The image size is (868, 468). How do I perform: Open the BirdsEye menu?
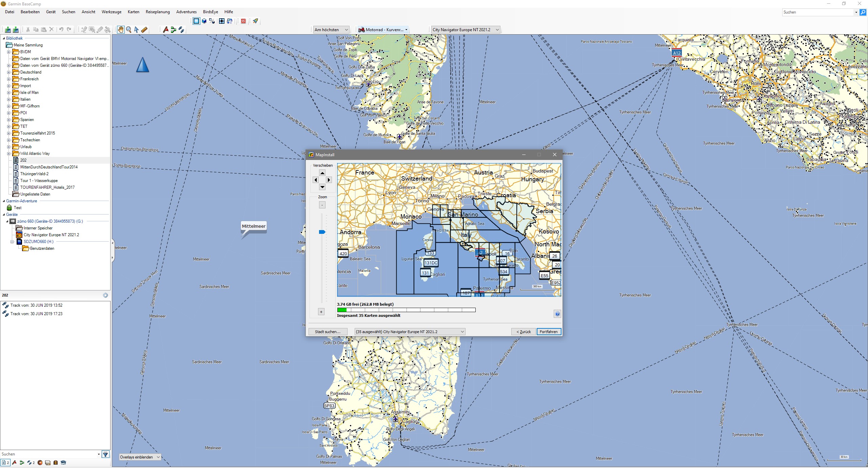coord(210,12)
